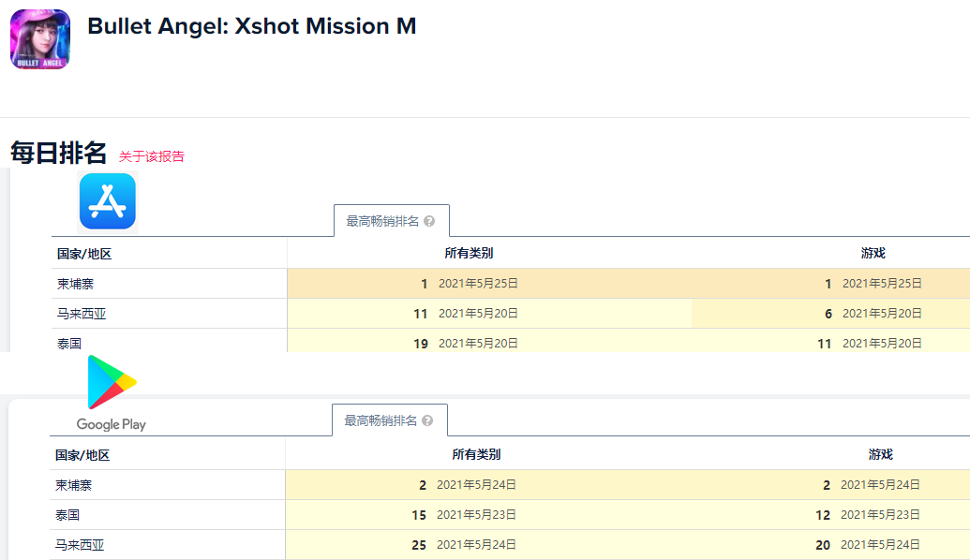Click Google Play 马来西亚 rank 25 cell
The width and height of the screenshot is (970, 560).
[419, 545]
